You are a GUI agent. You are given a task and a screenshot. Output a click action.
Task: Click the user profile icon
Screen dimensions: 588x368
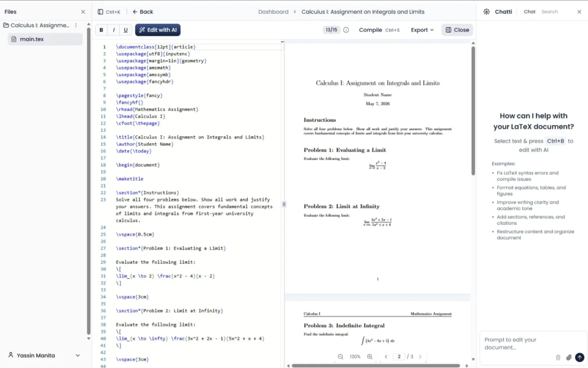11,355
